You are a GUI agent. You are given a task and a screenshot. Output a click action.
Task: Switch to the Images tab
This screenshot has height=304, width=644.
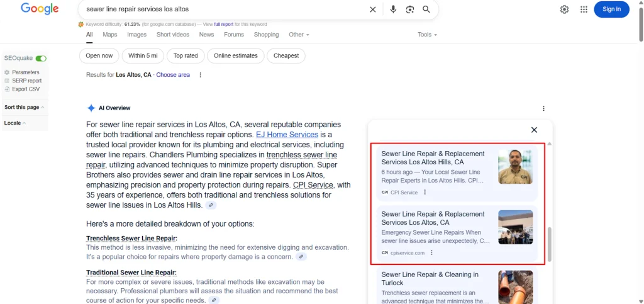click(x=136, y=35)
